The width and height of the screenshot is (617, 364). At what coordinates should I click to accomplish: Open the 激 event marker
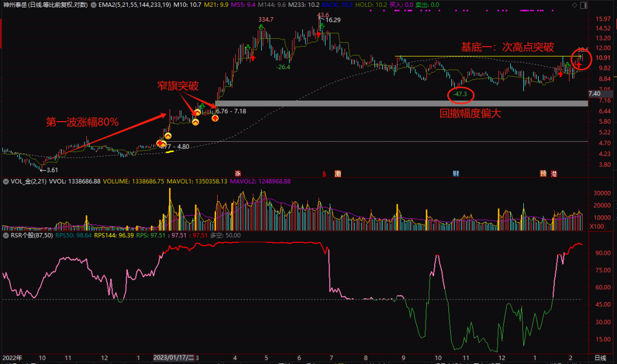pos(338,174)
